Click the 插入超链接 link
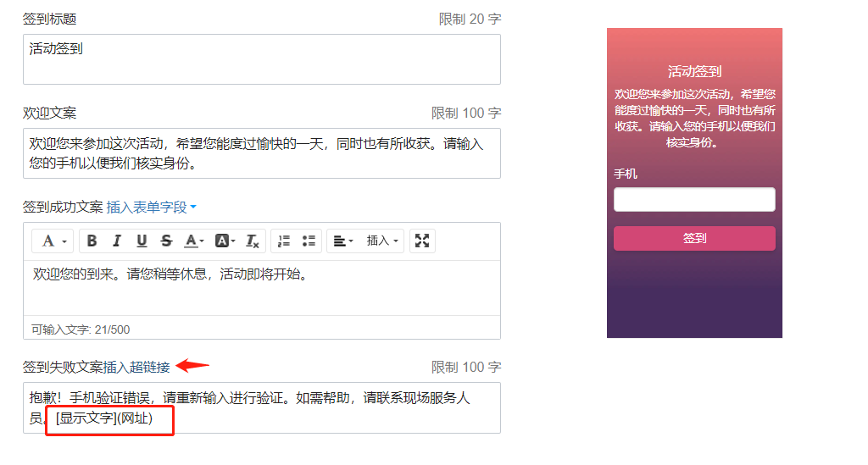The image size is (868, 465). click(136, 367)
